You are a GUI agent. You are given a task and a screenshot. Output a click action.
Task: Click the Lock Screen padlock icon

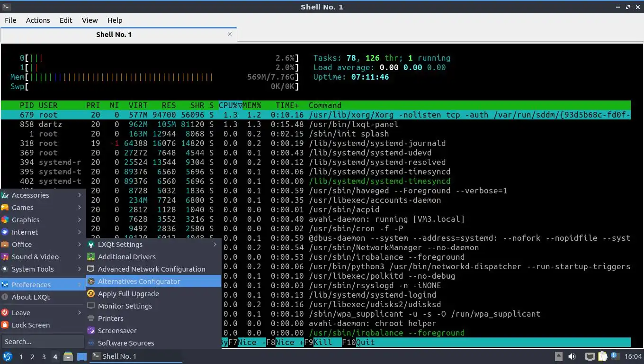[5, 325]
